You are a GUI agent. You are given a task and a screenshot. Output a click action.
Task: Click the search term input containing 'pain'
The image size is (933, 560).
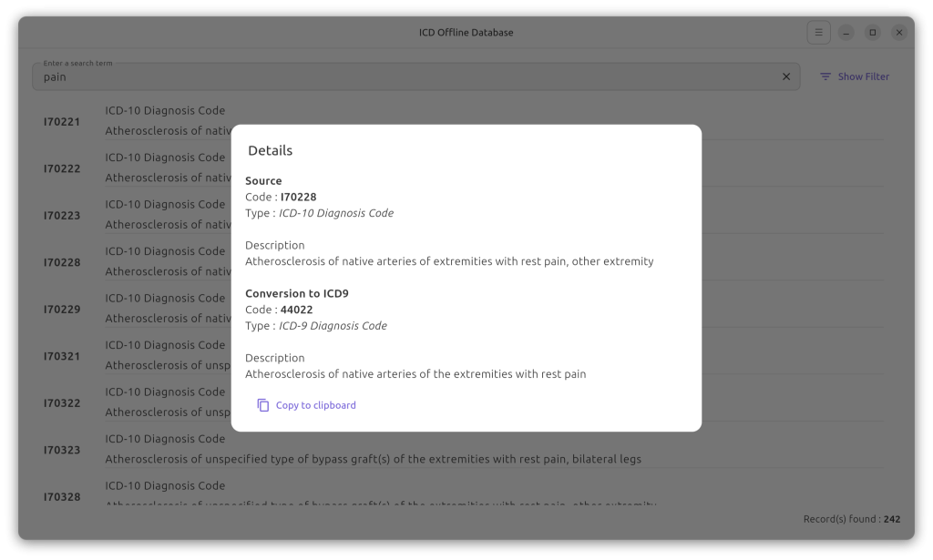point(401,77)
